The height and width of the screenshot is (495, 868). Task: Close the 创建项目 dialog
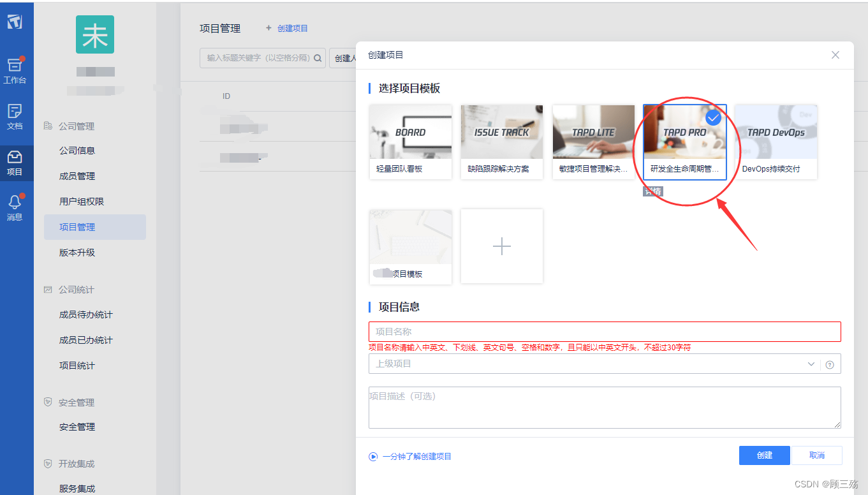tap(835, 55)
